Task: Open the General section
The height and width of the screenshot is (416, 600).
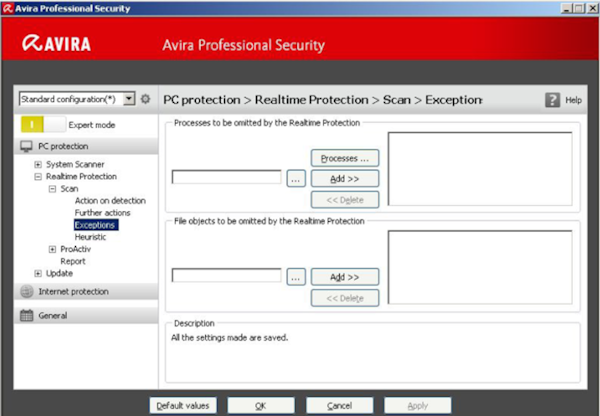Action: [86, 315]
